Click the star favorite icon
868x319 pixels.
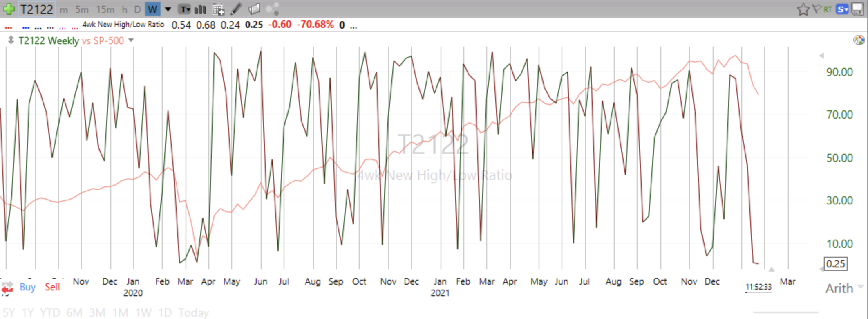(x=803, y=9)
